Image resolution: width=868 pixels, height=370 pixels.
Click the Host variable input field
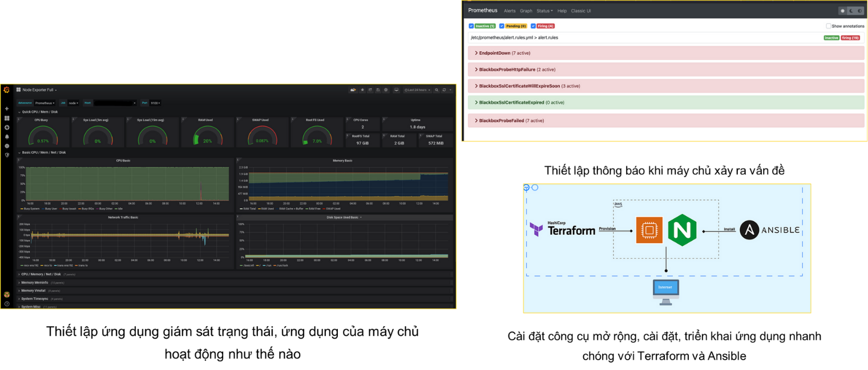point(114,103)
